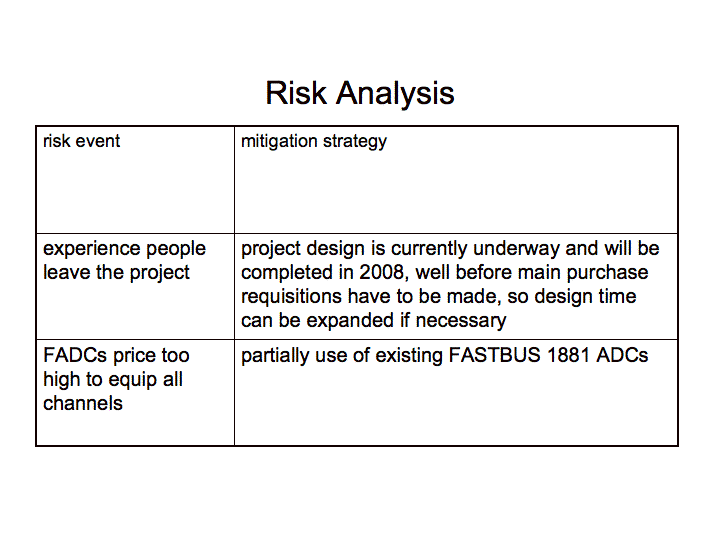
Task: Select the 'FADCs price too high' cell
Action: click(135, 393)
